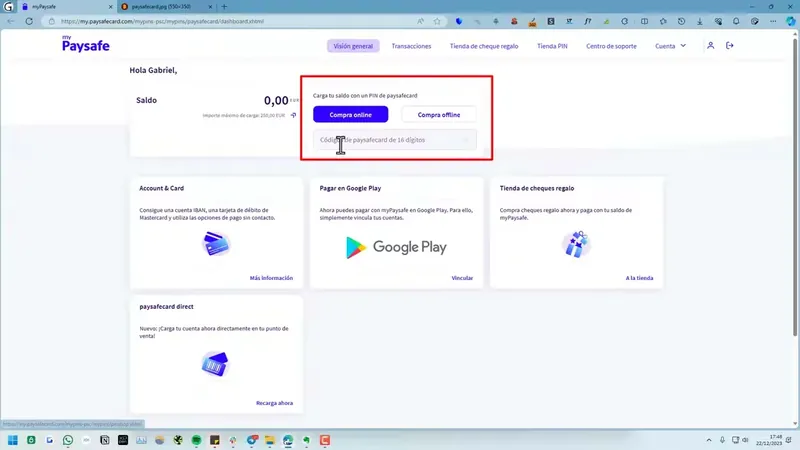Open the Copilot icon in the browser corner
Viewport: 800px width, 450px height.
(x=790, y=21)
